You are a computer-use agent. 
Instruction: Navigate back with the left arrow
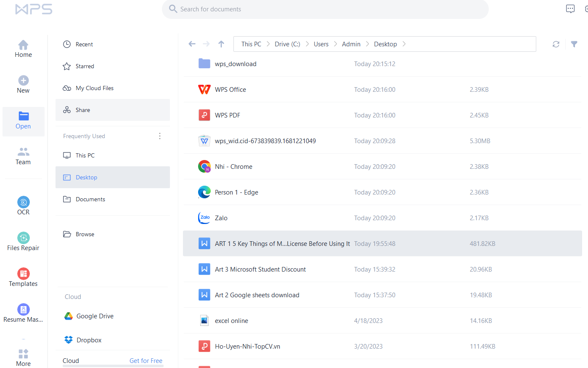tap(192, 44)
